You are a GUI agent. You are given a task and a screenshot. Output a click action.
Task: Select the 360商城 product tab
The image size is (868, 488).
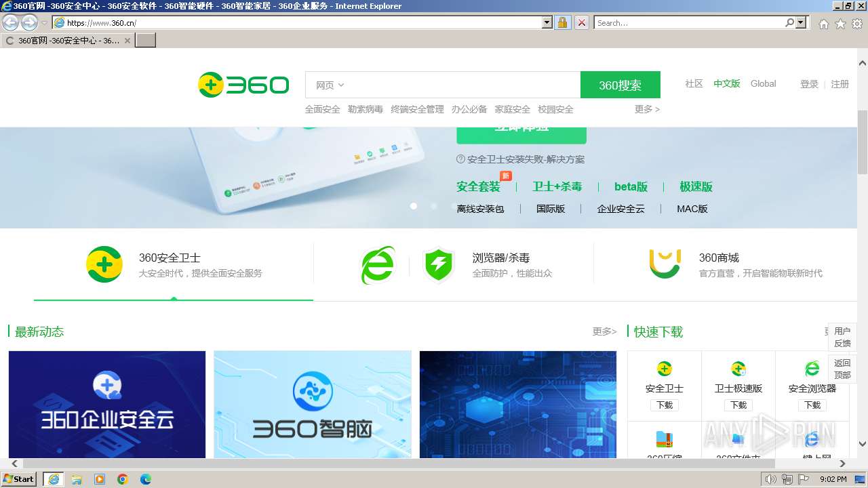[x=726, y=264]
